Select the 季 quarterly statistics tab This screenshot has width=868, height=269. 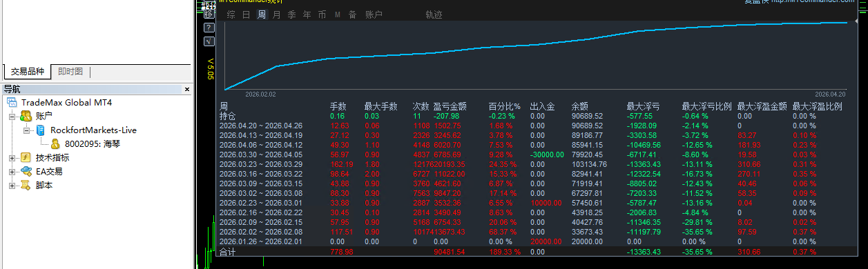click(292, 14)
